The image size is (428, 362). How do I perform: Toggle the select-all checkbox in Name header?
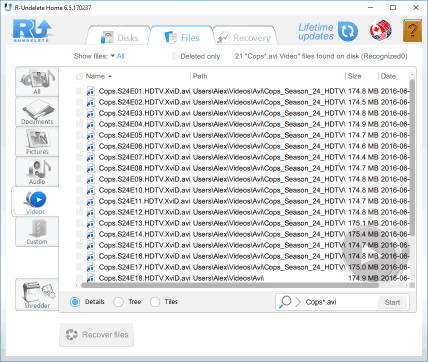79,76
